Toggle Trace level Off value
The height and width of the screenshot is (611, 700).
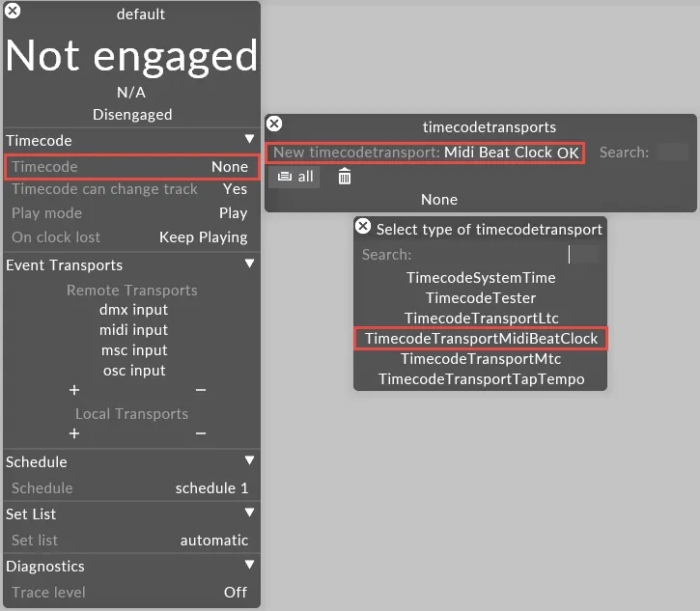pyautogui.click(x=236, y=592)
